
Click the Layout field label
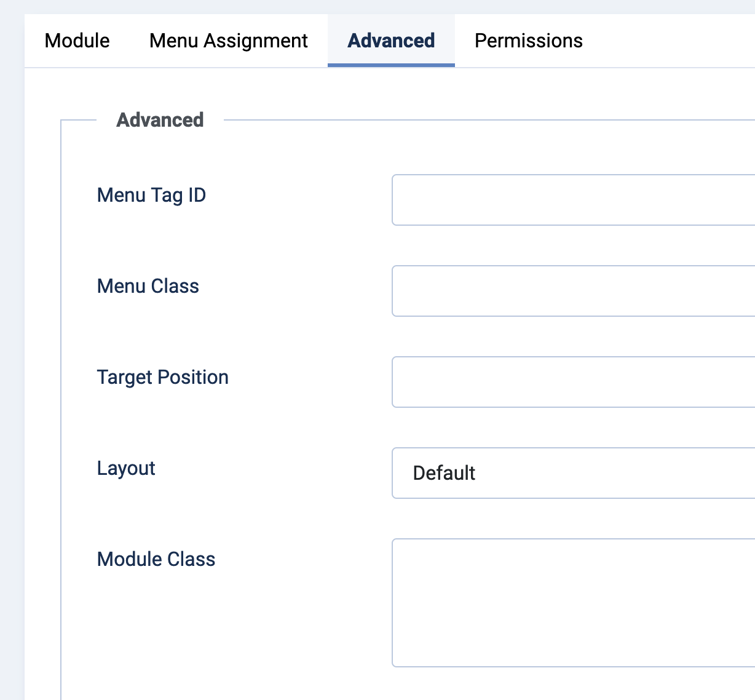coord(126,468)
